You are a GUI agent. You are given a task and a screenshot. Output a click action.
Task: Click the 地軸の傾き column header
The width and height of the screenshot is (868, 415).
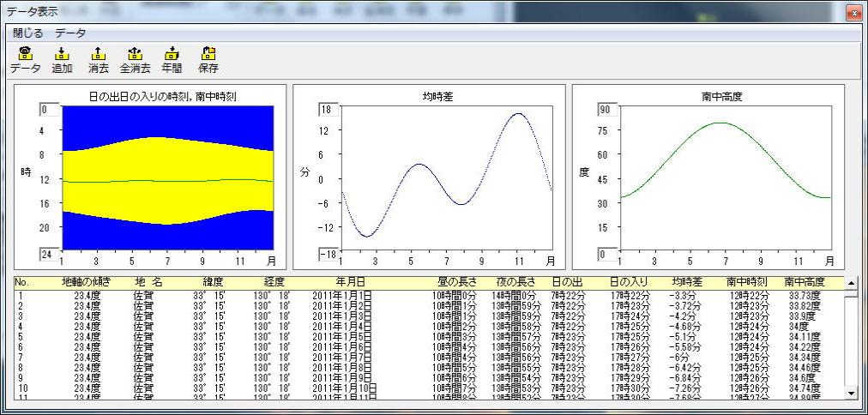(86, 281)
